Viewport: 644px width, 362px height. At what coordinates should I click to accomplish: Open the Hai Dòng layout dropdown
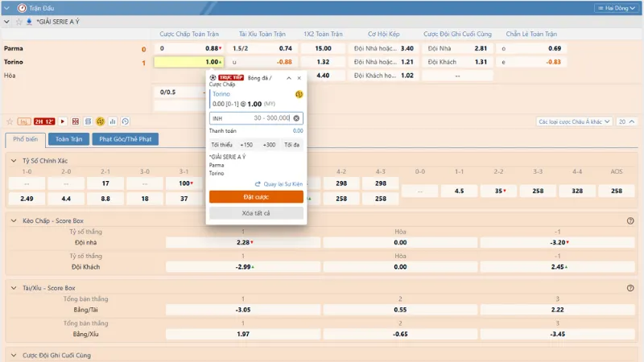pyautogui.click(x=617, y=7)
